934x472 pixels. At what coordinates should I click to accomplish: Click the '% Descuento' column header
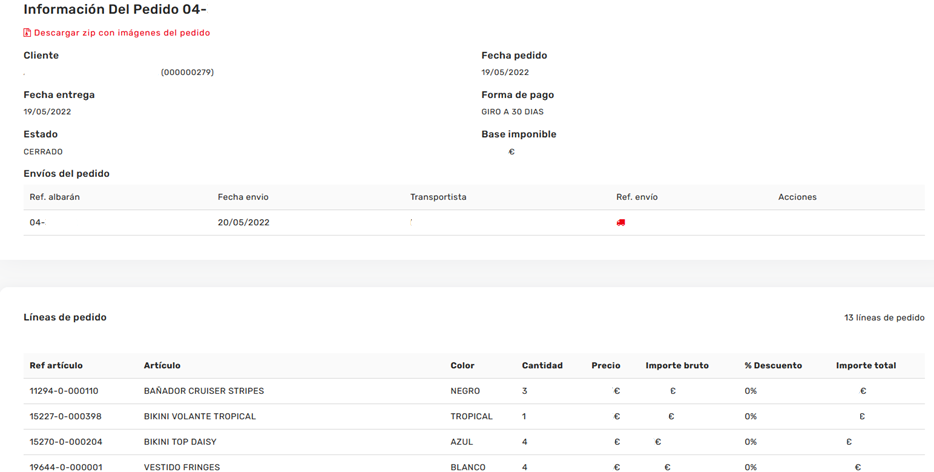click(773, 366)
